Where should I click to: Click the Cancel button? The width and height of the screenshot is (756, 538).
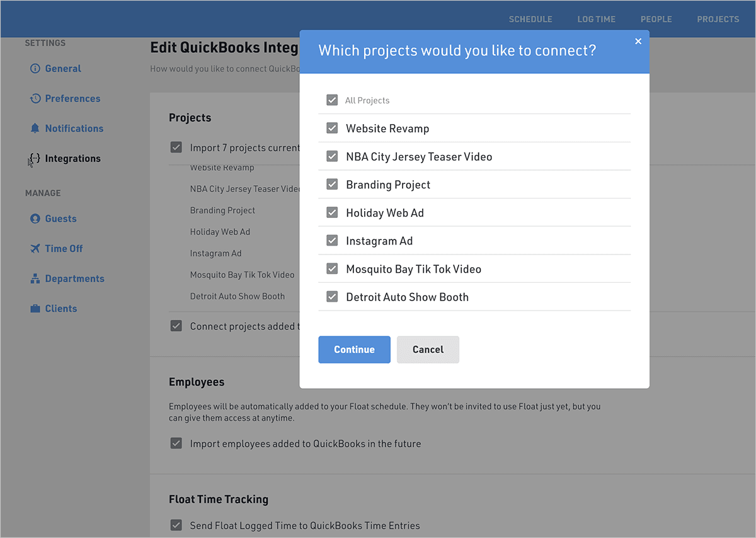click(x=428, y=350)
